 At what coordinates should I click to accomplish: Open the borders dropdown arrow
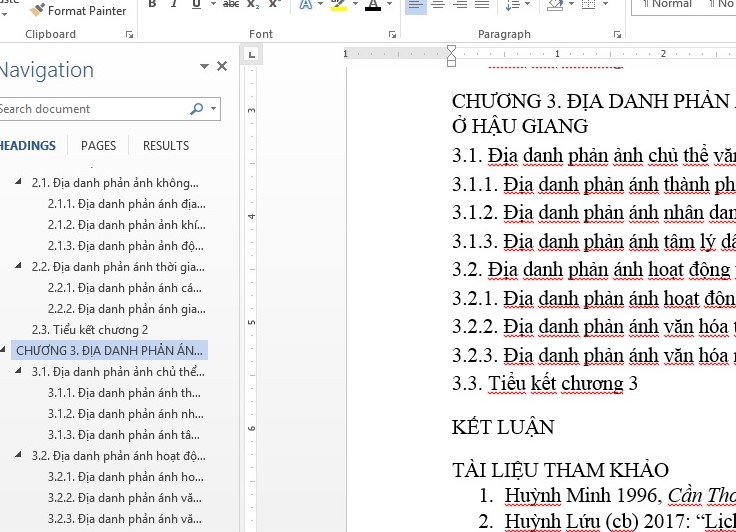coord(605,4)
